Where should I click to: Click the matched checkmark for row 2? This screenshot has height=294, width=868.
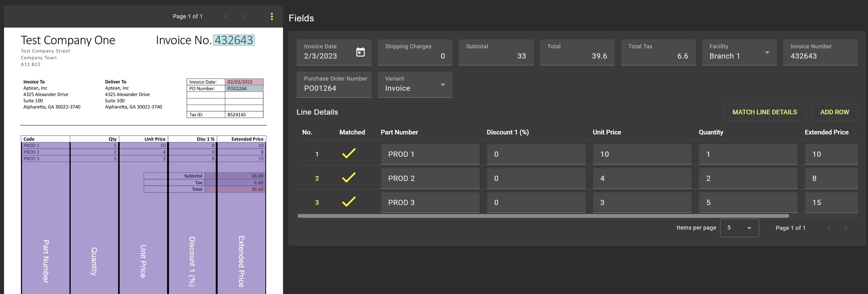tap(348, 178)
